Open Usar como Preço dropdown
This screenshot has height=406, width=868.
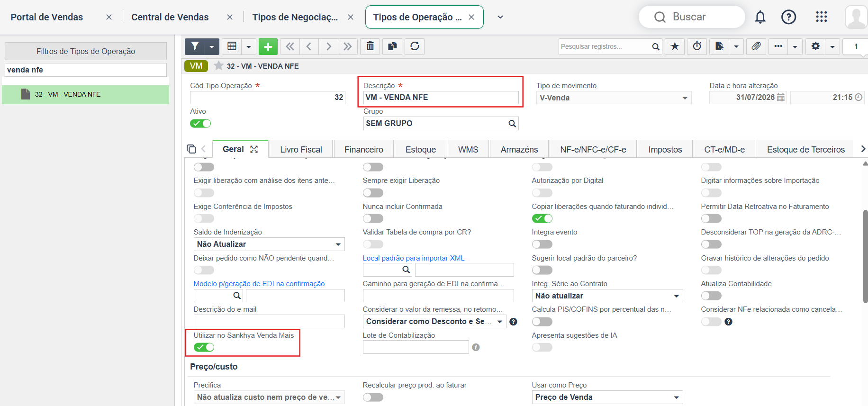tap(607, 397)
